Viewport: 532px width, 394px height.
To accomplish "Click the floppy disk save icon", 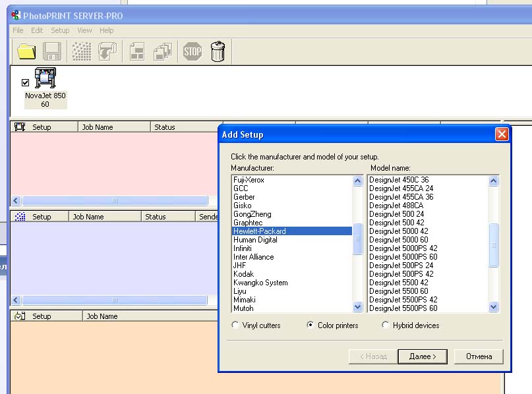I will pyautogui.click(x=52, y=51).
